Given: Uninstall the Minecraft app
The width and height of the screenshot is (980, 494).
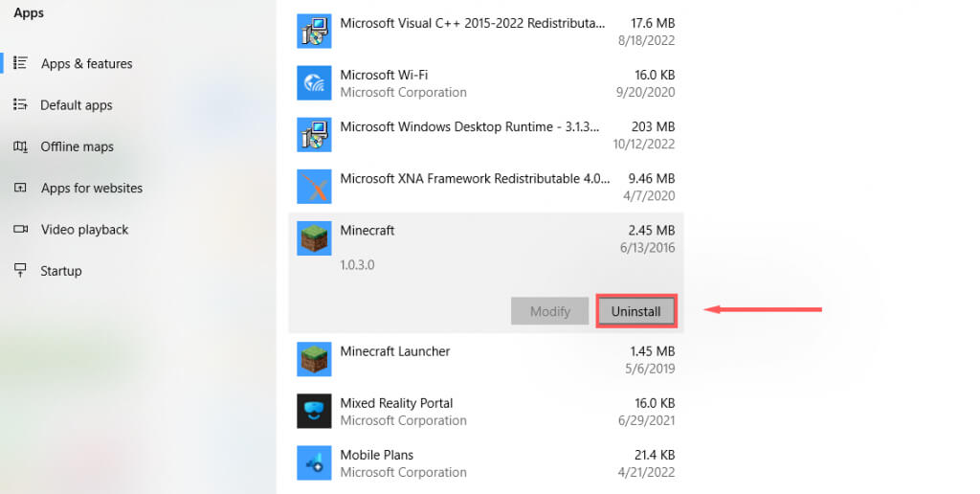Looking at the screenshot, I should pyautogui.click(x=636, y=311).
